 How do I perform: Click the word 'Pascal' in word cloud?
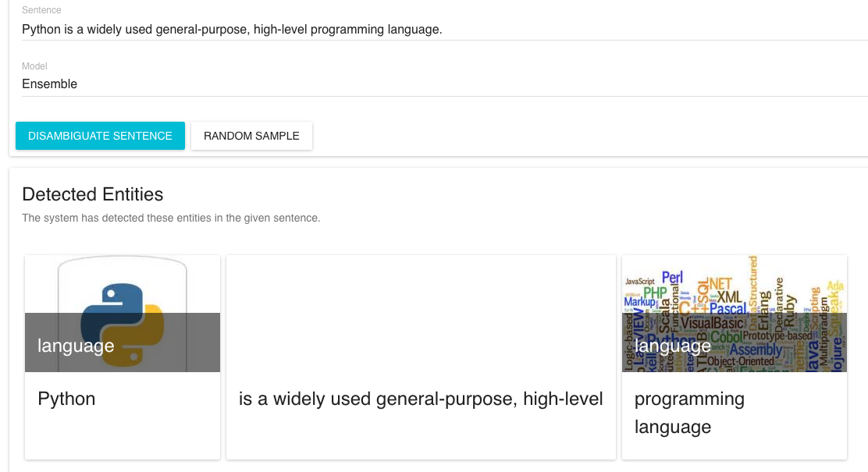pyautogui.click(x=728, y=309)
